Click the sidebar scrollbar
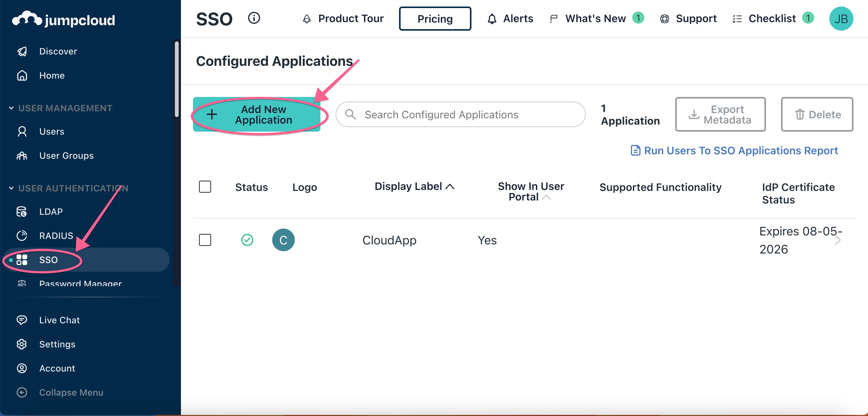Screen dimensions: 868x416 click(x=177, y=79)
